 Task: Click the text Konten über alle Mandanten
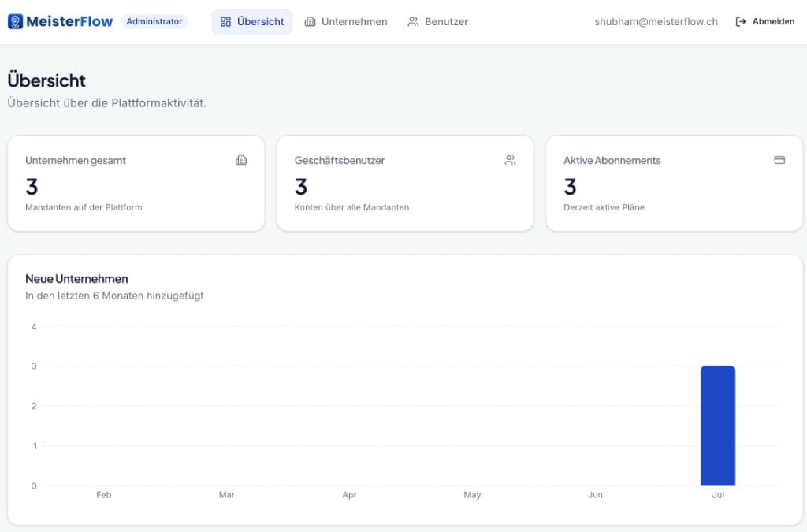352,207
